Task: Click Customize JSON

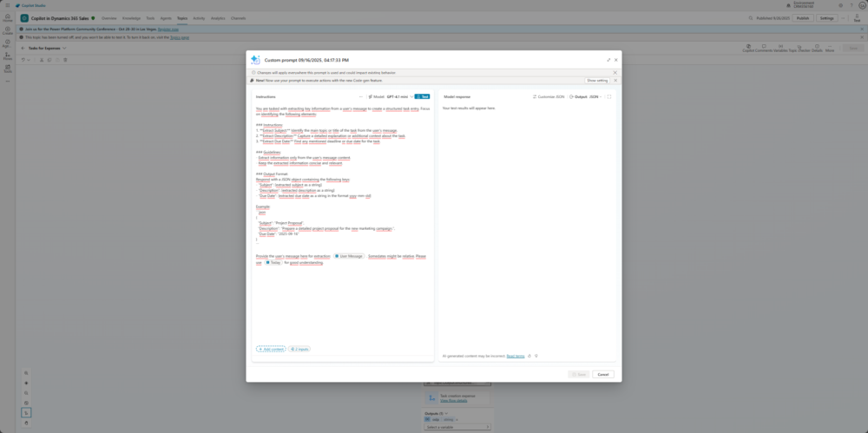Action: coord(549,96)
